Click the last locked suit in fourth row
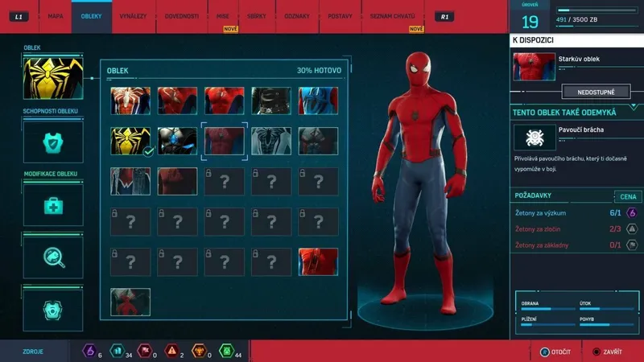The image size is (644, 362). pyautogui.click(x=318, y=222)
